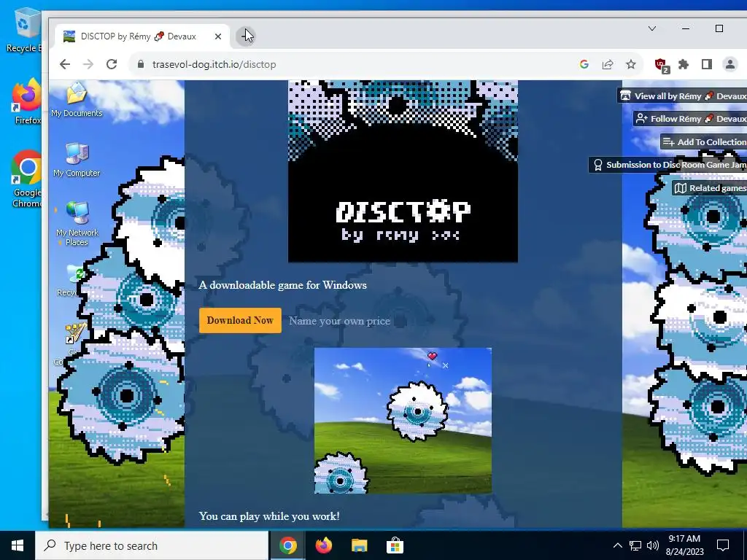Viewport: 747px width, 560px height.
Task: Show hidden tray icons chevron
Action: [617, 545]
